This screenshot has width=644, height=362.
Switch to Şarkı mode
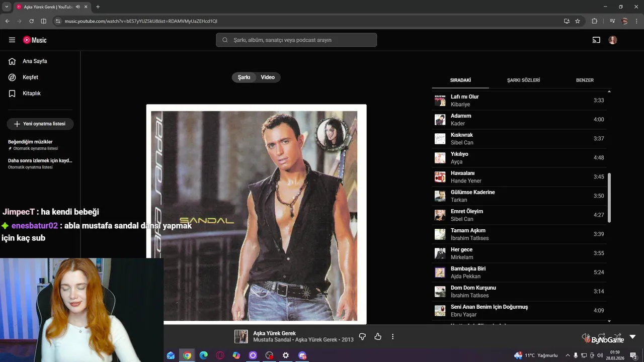(244, 77)
